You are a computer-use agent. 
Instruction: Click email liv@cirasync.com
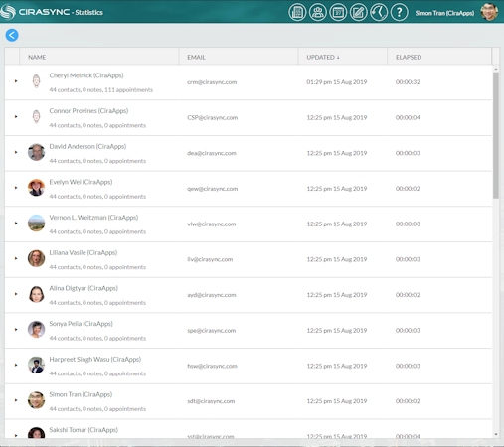click(210, 259)
